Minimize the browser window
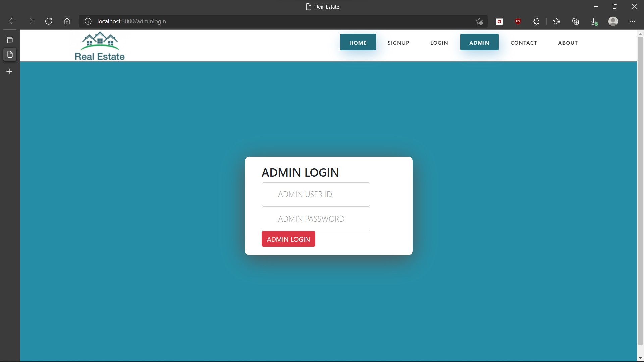This screenshot has width=644, height=362. (x=596, y=7)
